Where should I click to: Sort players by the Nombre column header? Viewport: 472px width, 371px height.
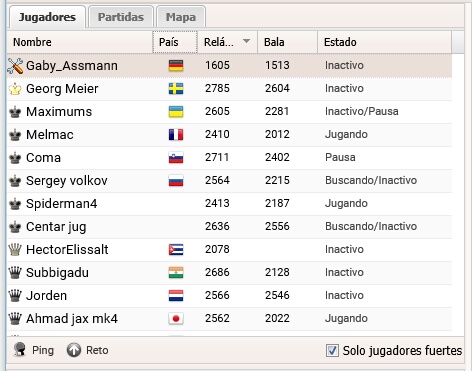(80, 42)
